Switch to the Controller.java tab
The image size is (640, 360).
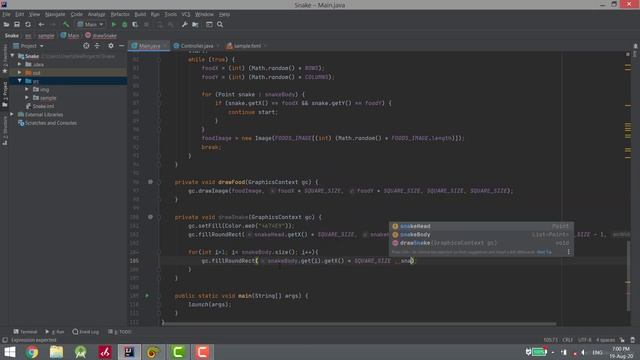[196, 46]
